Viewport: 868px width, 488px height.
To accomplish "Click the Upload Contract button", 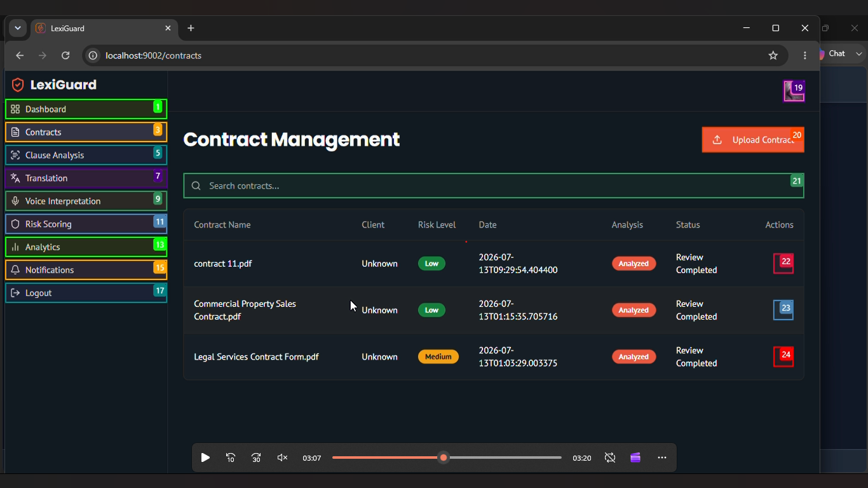I will tap(753, 140).
